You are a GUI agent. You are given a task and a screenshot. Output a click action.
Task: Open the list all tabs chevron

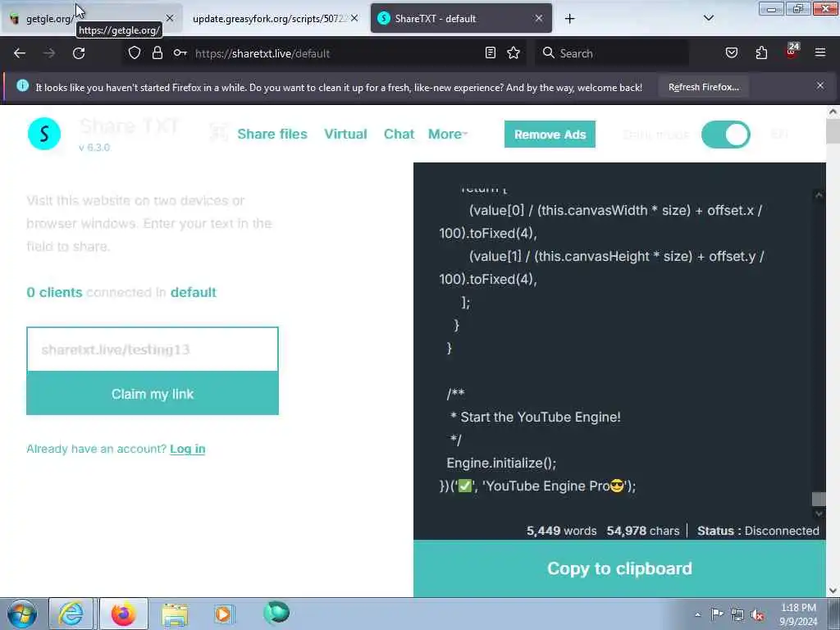(x=708, y=18)
